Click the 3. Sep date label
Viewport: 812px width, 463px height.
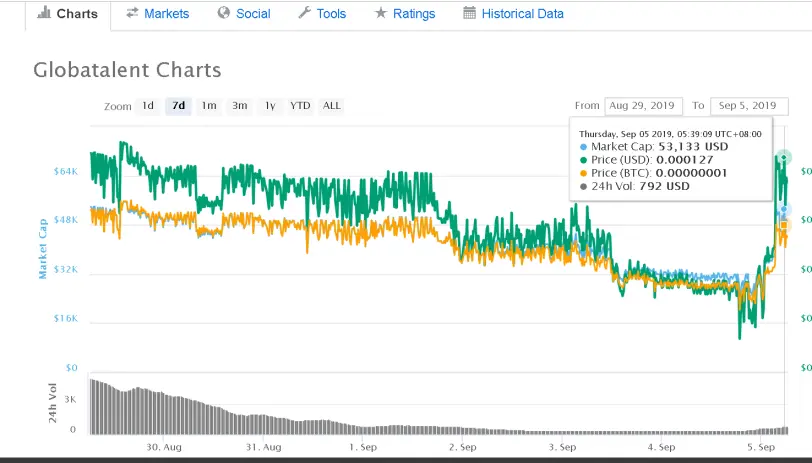[562, 447]
